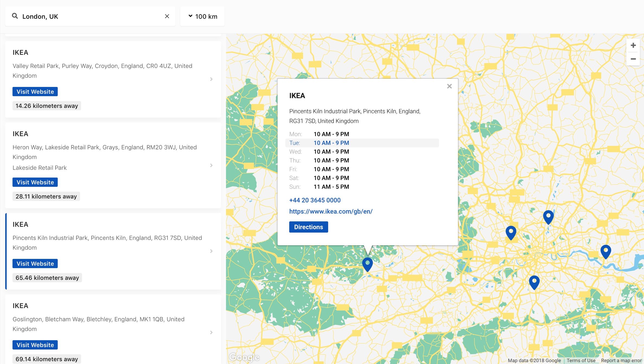Open the https://www.ikea.com/gb/en/ link
644x364 pixels.
pos(331,211)
